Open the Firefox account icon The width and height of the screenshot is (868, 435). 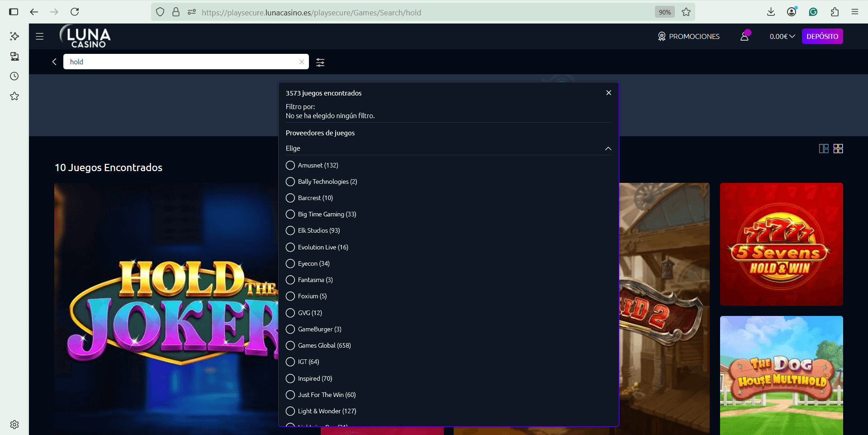(792, 12)
